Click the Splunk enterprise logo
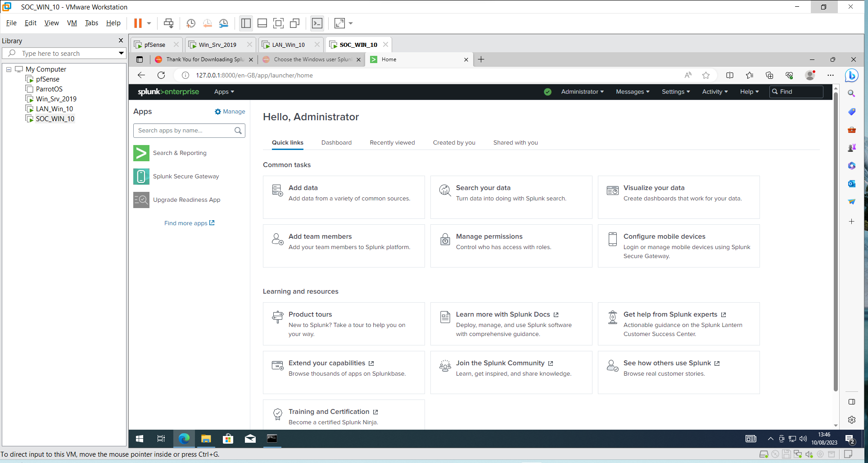Viewport: 868px width, 463px height. (x=168, y=92)
